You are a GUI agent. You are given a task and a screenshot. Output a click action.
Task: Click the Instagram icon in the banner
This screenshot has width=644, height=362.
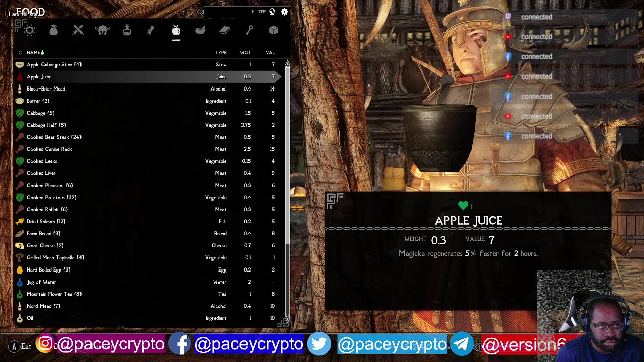click(45, 344)
